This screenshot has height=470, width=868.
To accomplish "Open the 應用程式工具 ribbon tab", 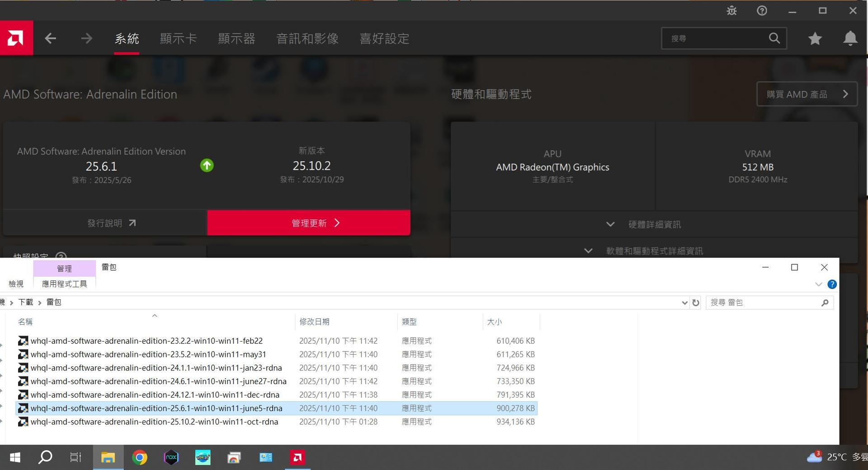I will tap(64, 284).
